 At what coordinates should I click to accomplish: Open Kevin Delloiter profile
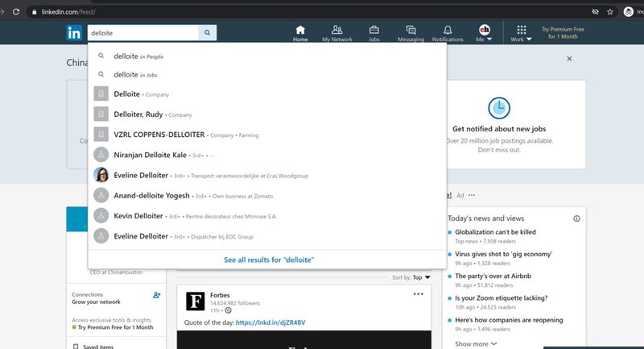coord(267,216)
